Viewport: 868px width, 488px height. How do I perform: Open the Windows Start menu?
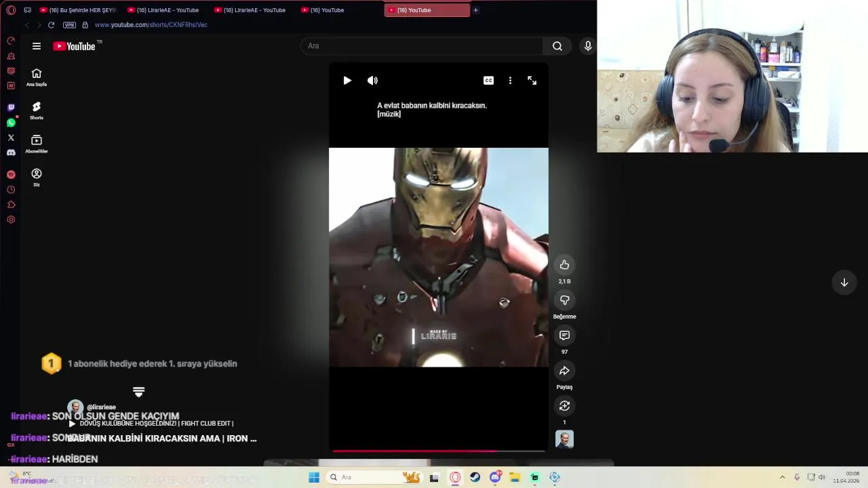point(314,477)
